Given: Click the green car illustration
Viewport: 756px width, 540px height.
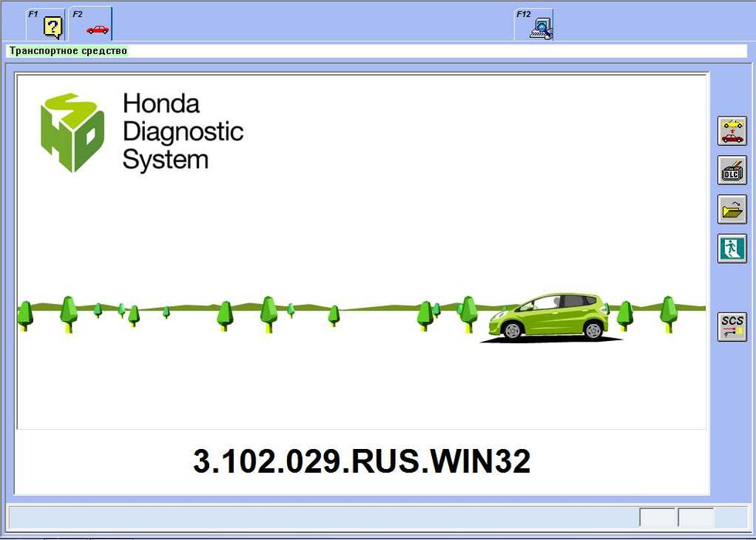Looking at the screenshot, I should tap(550, 317).
